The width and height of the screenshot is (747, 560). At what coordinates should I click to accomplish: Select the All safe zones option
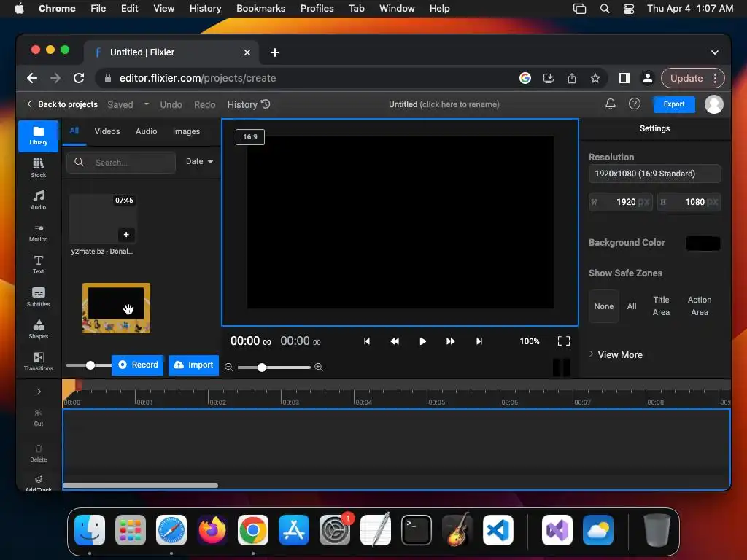[x=632, y=306]
